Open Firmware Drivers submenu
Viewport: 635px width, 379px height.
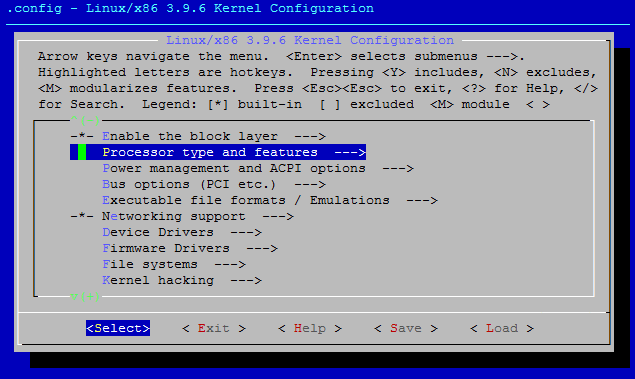click(x=190, y=248)
